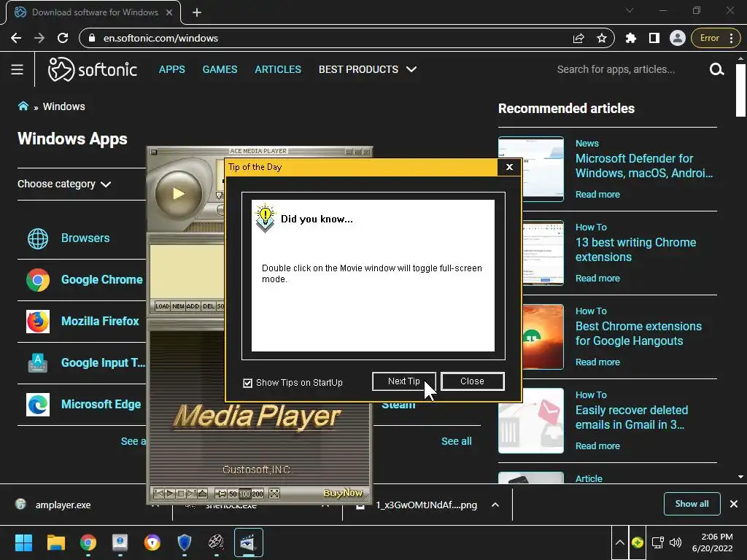Click the next track button in movie window
The image size is (747, 560).
tap(192, 494)
